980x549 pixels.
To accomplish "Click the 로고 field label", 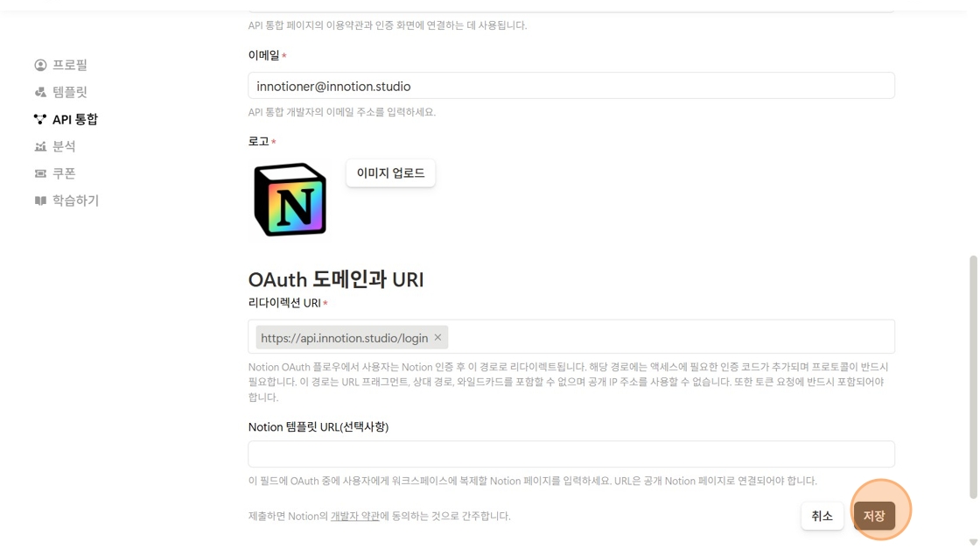I will [x=259, y=141].
